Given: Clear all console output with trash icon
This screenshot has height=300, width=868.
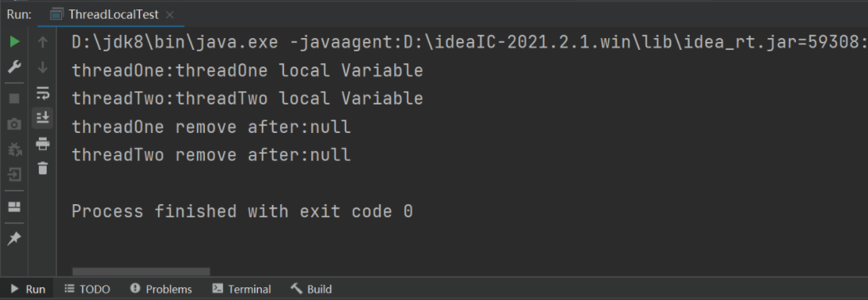Looking at the screenshot, I should click(43, 169).
